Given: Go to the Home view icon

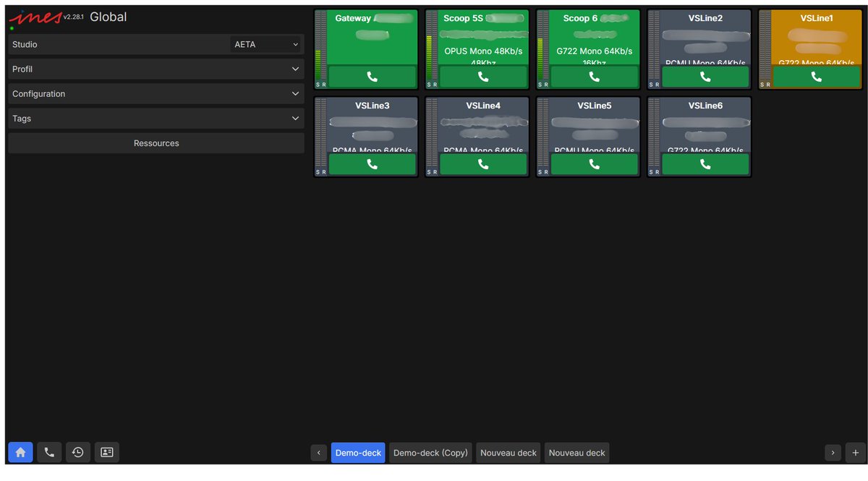Looking at the screenshot, I should 20,453.
